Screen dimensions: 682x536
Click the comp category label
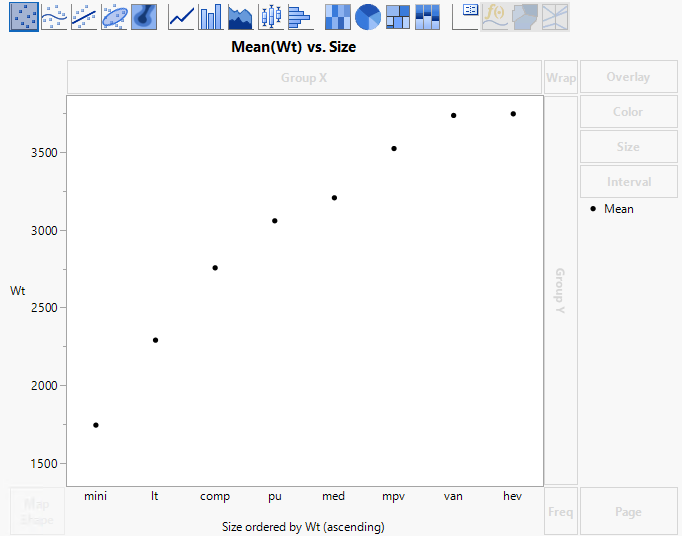click(215, 496)
